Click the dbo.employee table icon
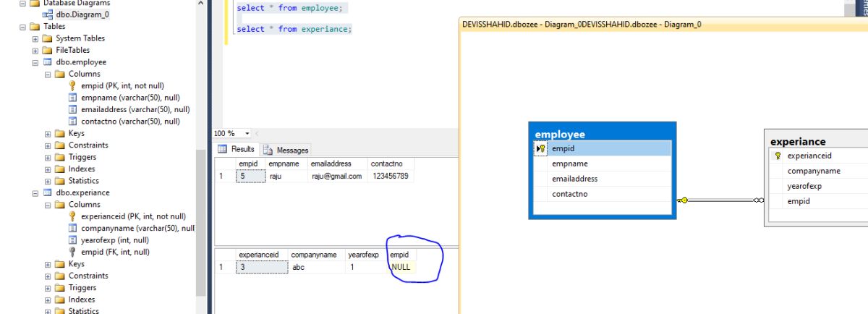Image resolution: width=868 pixels, height=314 pixels. click(48, 62)
